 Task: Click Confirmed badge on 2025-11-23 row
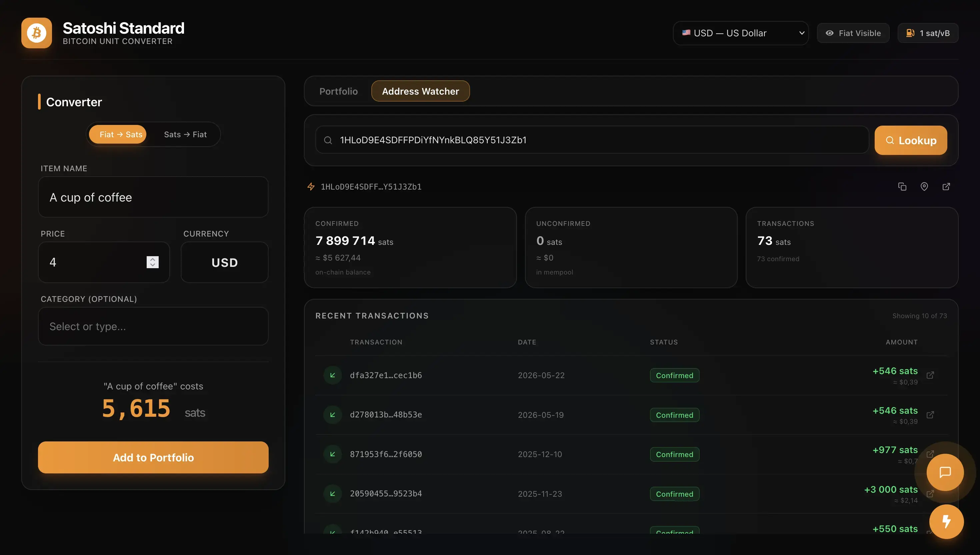coord(675,494)
